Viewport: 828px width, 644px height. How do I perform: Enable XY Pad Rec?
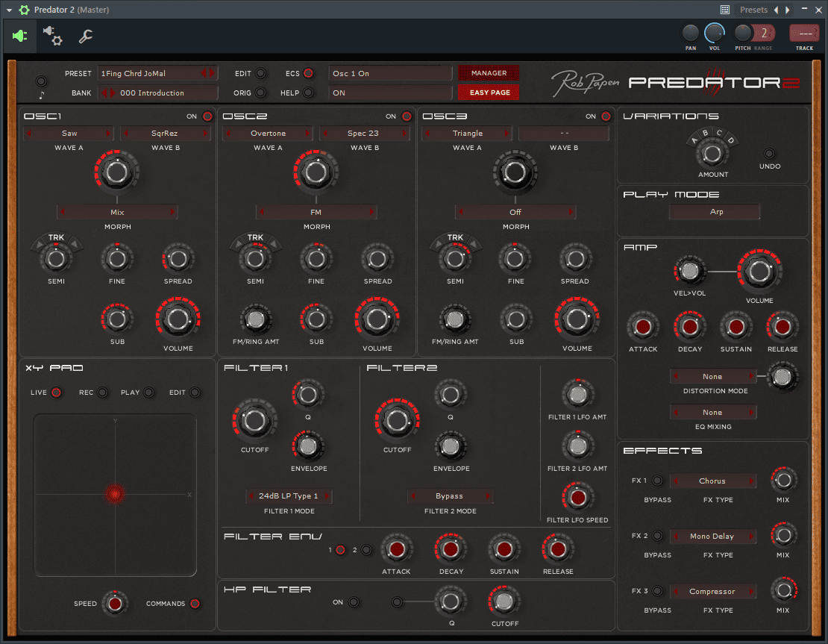[102, 393]
